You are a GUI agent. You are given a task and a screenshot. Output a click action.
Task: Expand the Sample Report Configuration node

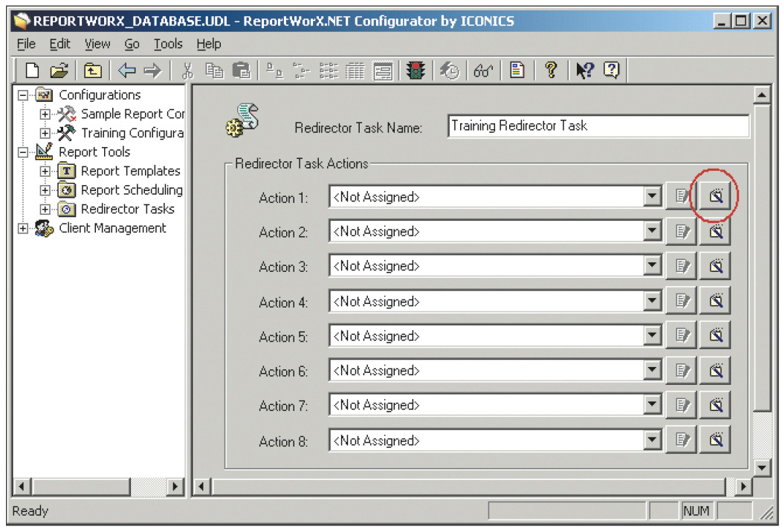coord(45,114)
